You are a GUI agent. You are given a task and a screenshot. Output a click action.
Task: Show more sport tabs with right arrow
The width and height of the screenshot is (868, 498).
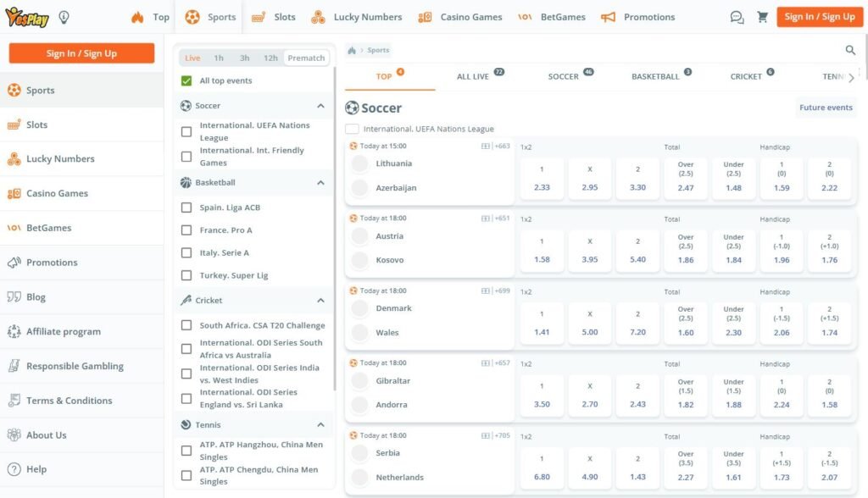851,77
